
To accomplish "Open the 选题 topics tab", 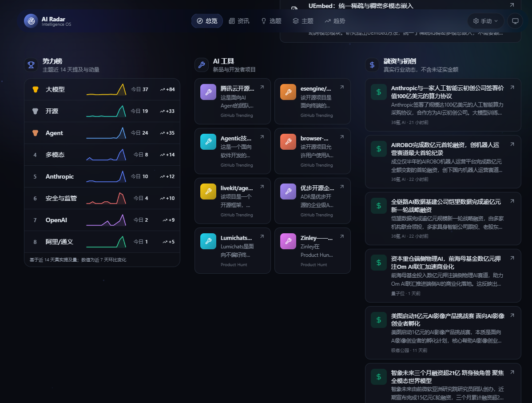I will click(x=271, y=21).
